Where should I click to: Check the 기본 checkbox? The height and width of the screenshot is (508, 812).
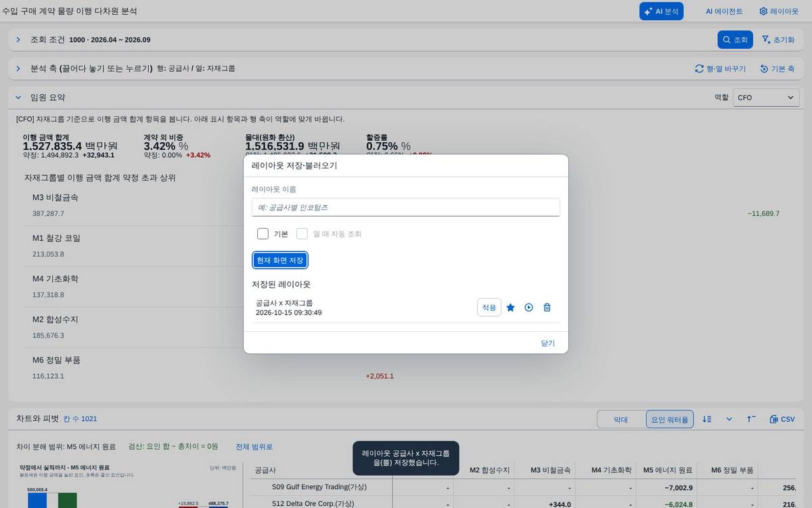pos(263,234)
